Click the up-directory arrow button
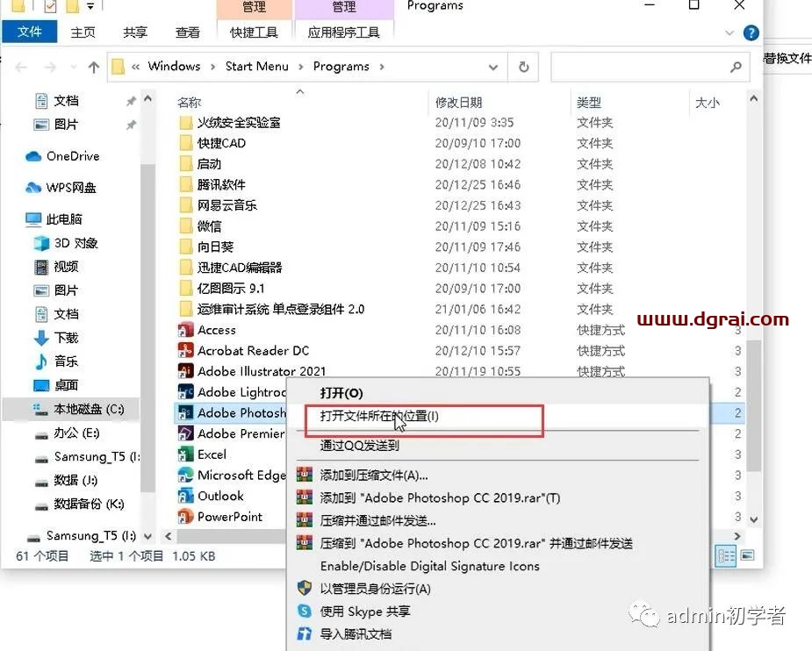Screen dimensions: 812x651 (94, 67)
